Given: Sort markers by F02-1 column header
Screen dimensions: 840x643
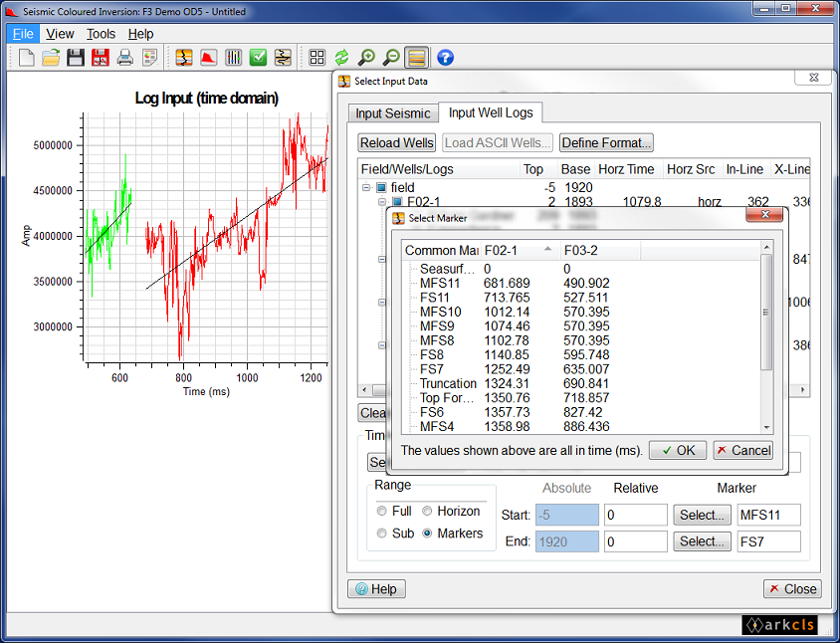Looking at the screenshot, I should click(x=521, y=250).
